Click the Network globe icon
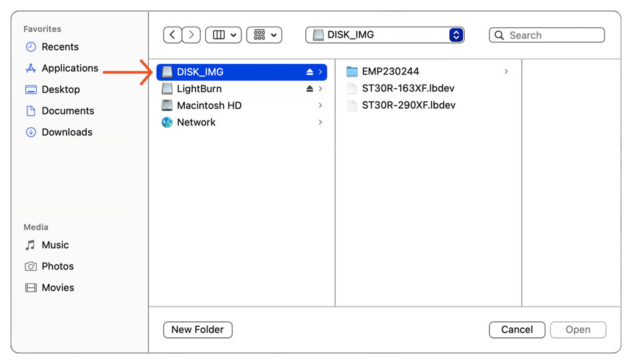The height and width of the screenshot is (364, 632). point(167,122)
